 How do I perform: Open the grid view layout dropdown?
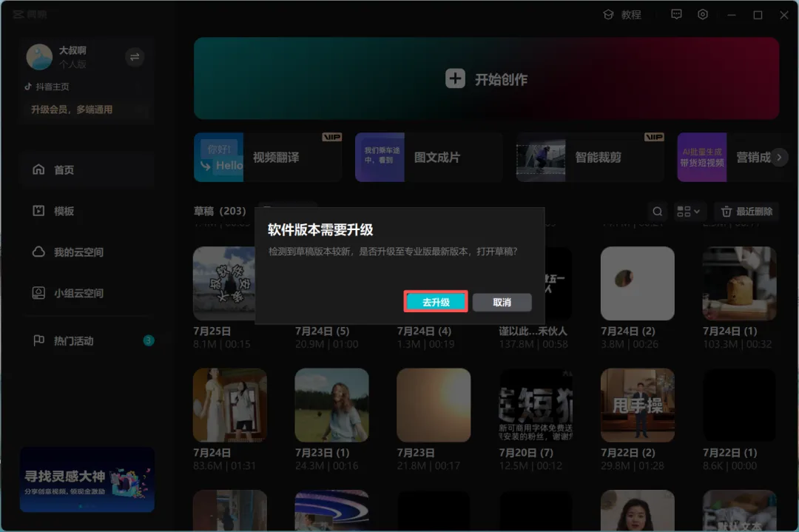pos(688,211)
